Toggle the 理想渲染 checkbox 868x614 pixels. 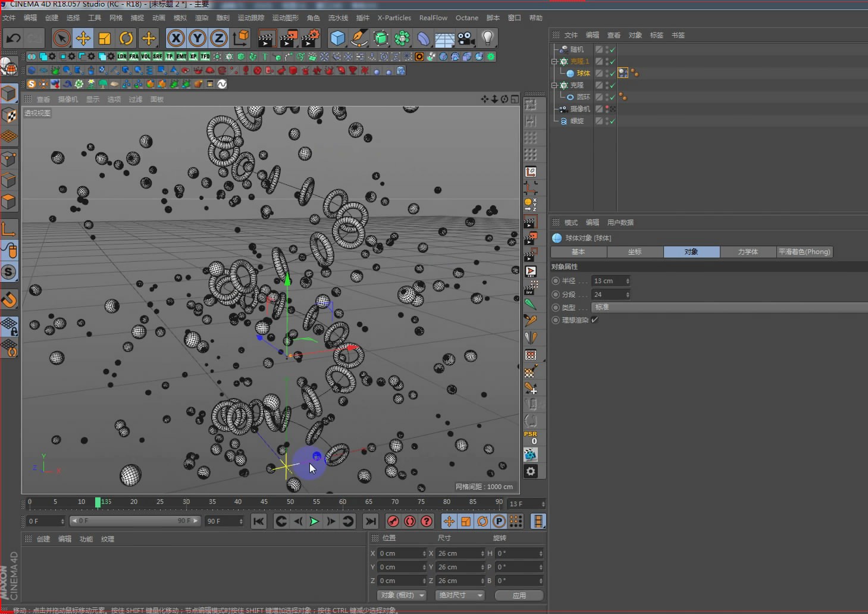[x=594, y=320]
